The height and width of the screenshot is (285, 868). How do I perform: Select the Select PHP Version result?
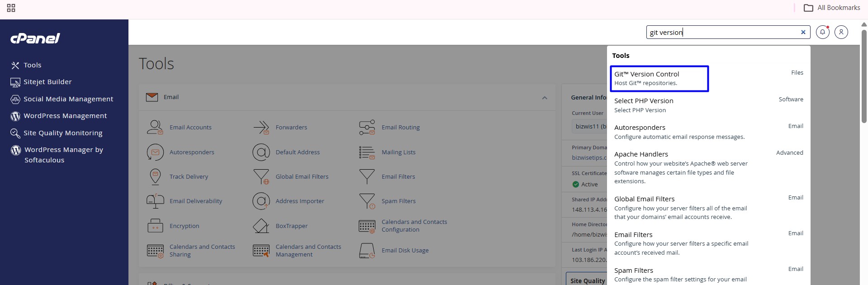pyautogui.click(x=708, y=105)
